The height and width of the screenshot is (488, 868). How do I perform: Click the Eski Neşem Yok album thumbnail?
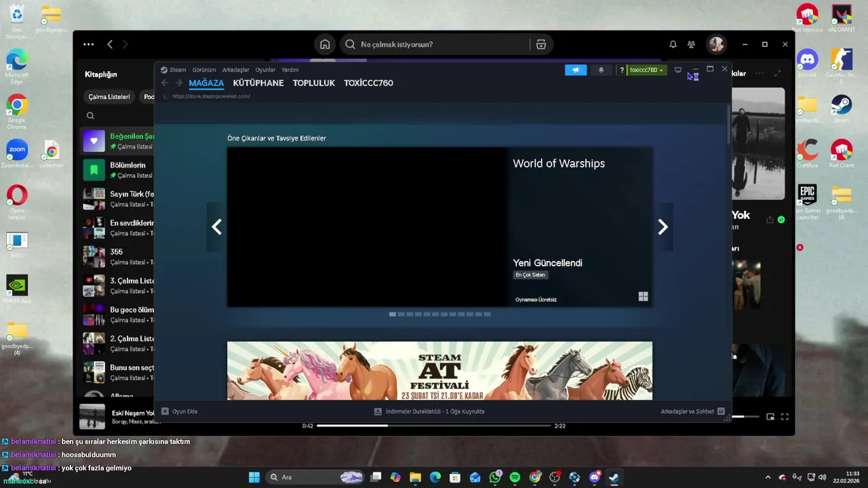pos(92,417)
